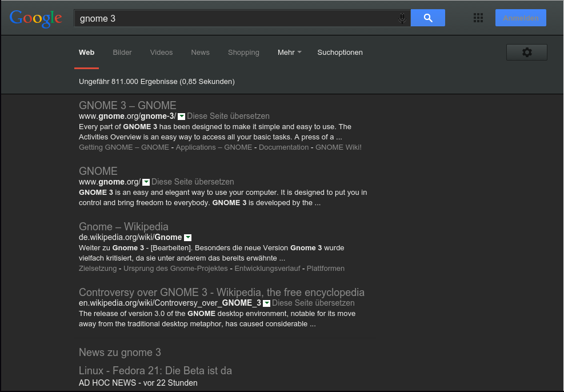Open Getting GNOME – GNOME sitelink

[124, 147]
